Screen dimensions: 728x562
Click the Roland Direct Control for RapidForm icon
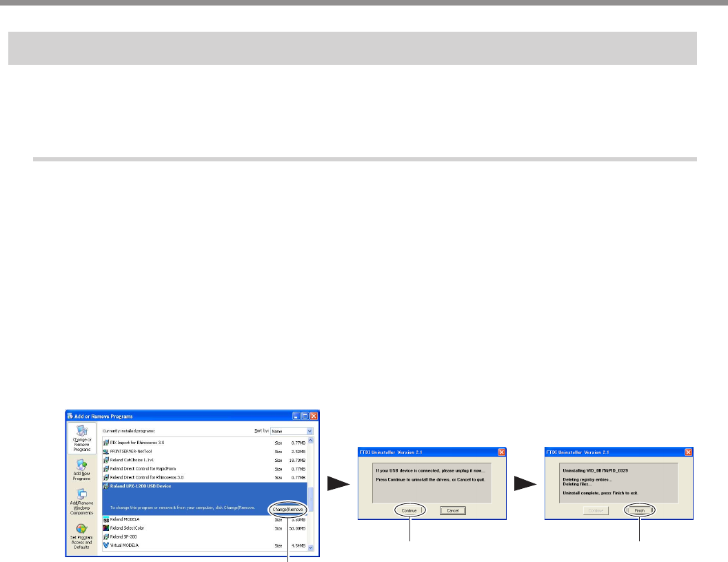pos(106,469)
